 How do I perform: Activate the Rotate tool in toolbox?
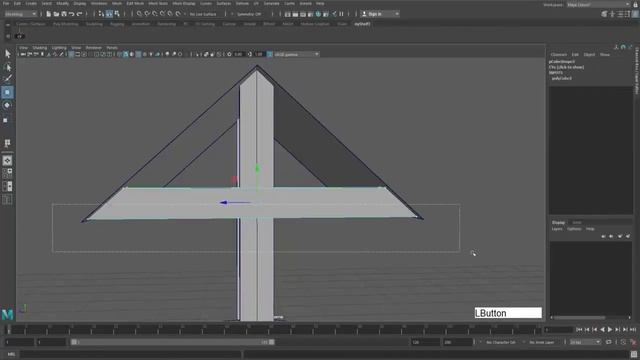[7, 105]
